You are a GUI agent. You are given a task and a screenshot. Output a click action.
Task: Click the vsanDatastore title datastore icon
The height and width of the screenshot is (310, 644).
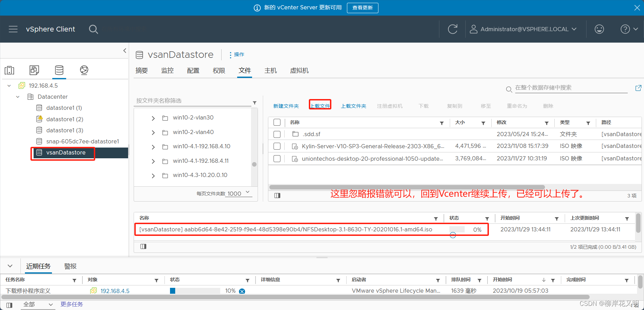139,55
